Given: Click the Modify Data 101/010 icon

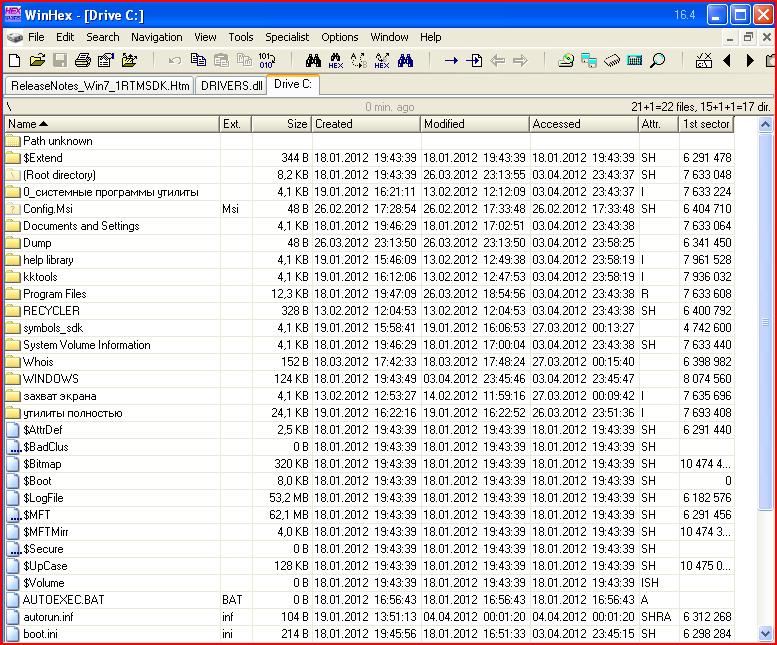Looking at the screenshot, I should click(x=267, y=61).
